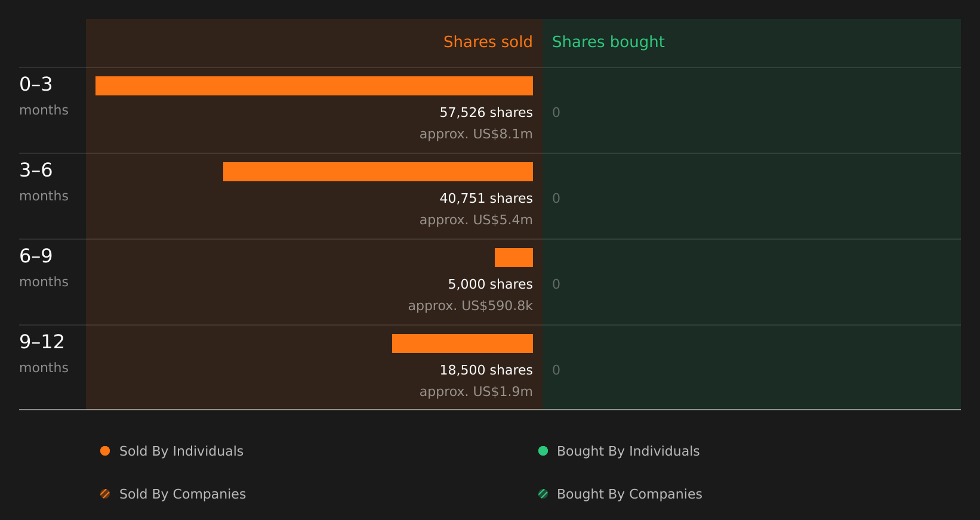The height and width of the screenshot is (520, 980).
Task: Click the Shares sold column header
Action: coord(488,42)
